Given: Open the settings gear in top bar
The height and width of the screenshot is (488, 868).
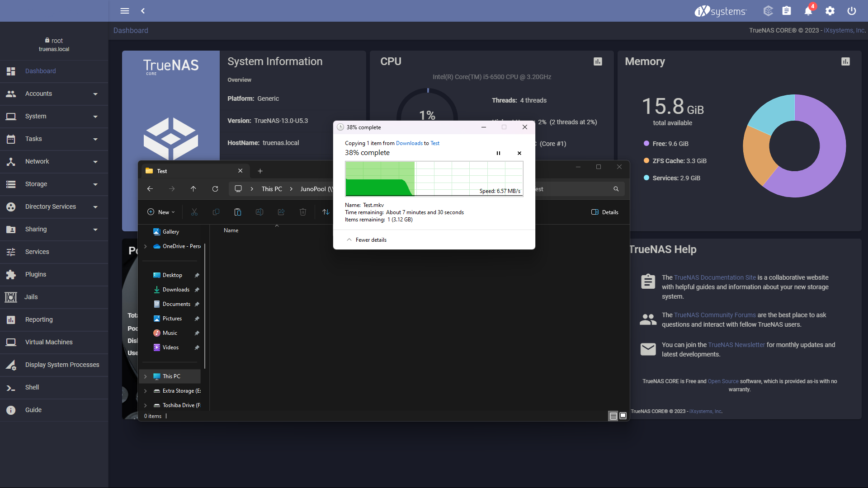Looking at the screenshot, I should point(830,11).
